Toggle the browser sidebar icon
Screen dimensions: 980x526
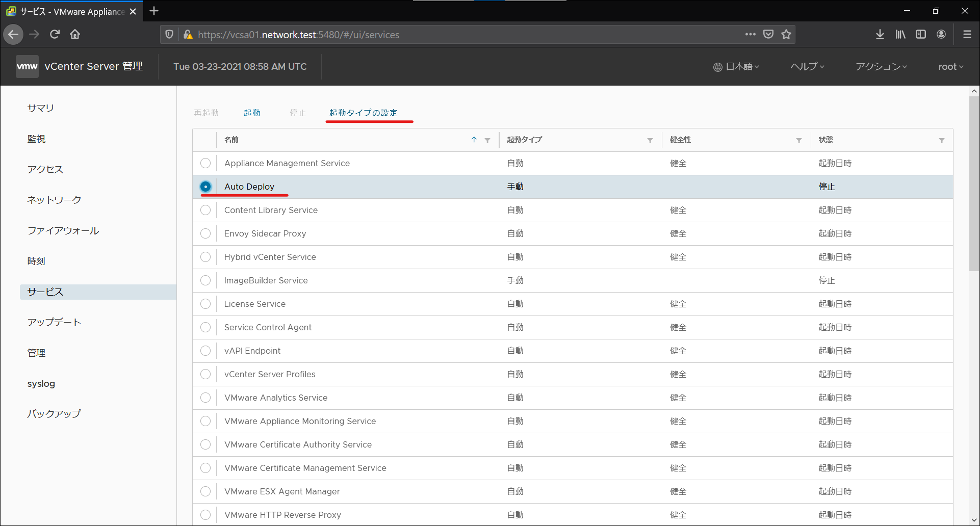(921, 34)
